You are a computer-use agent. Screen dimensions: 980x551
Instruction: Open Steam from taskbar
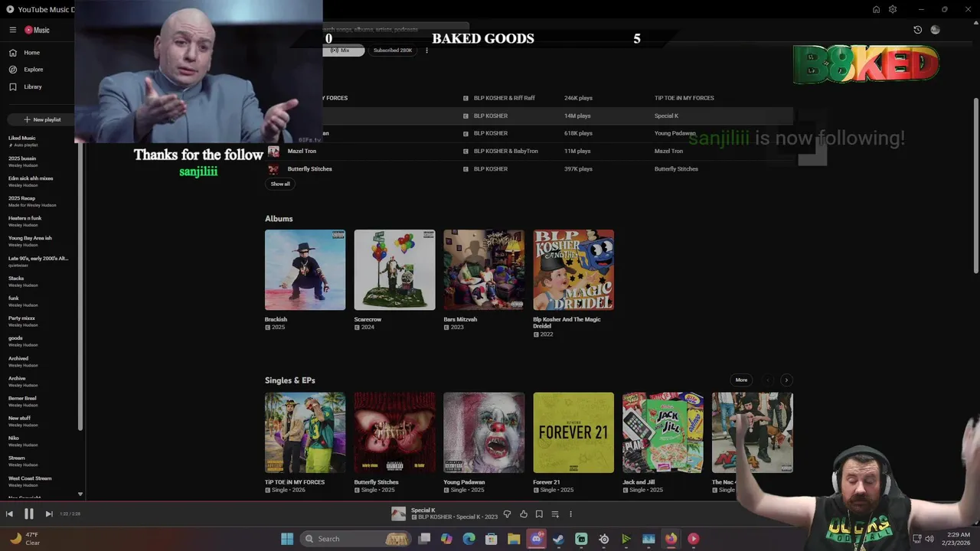click(x=558, y=539)
